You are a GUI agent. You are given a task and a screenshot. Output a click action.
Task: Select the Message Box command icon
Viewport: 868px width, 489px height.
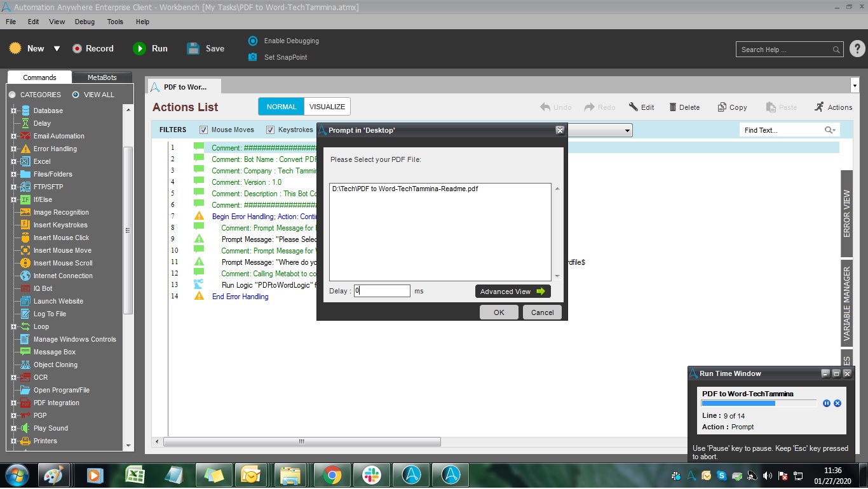pos(25,352)
